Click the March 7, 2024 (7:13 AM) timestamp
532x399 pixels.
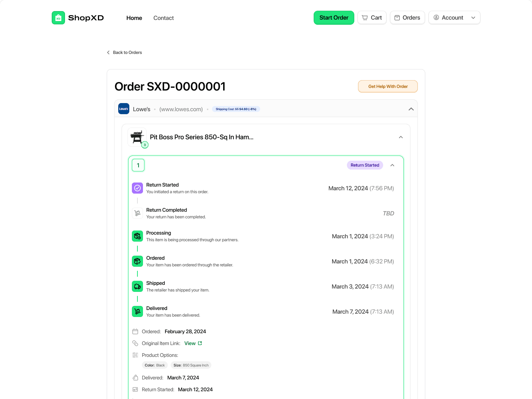click(363, 311)
